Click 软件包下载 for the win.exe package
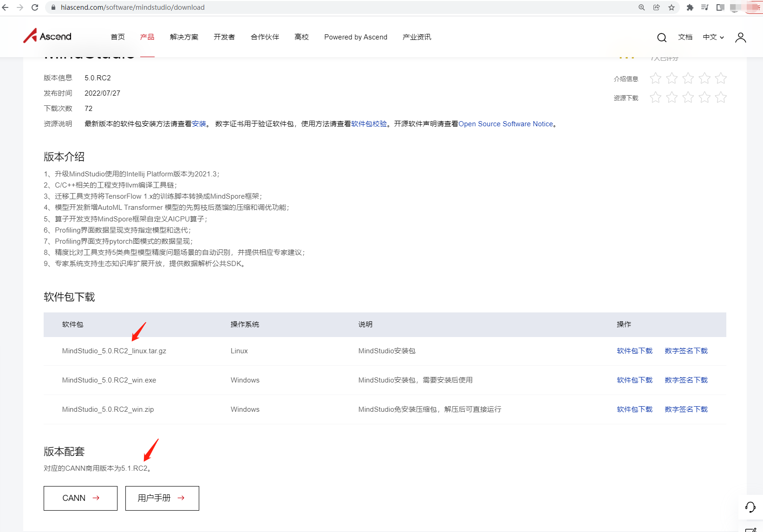 pyautogui.click(x=635, y=380)
